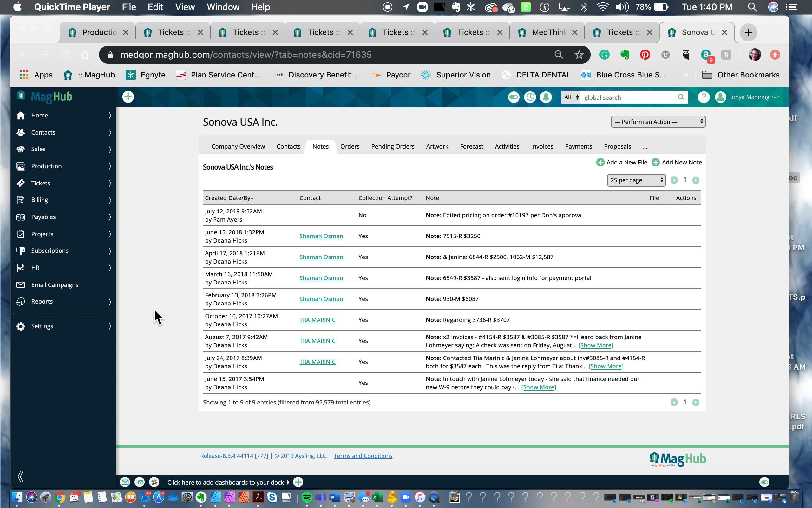Image resolution: width=812 pixels, height=508 pixels.
Task: Switch to the Company Overview tab
Action: (x=238, y=146)
